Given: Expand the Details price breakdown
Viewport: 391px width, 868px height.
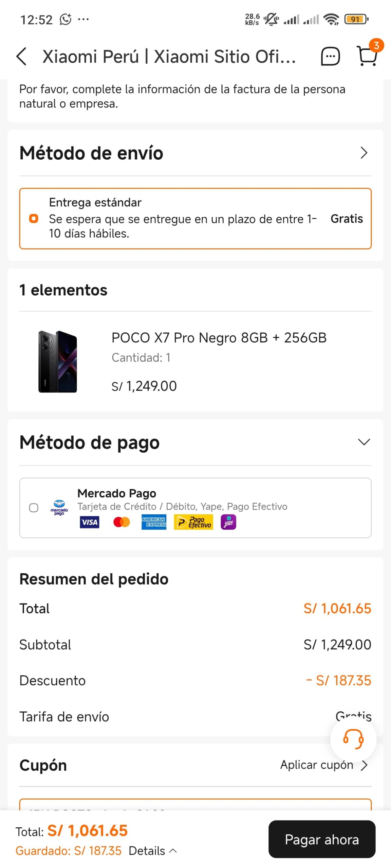Looking at the screenshot, I should (x=153, y=851).
